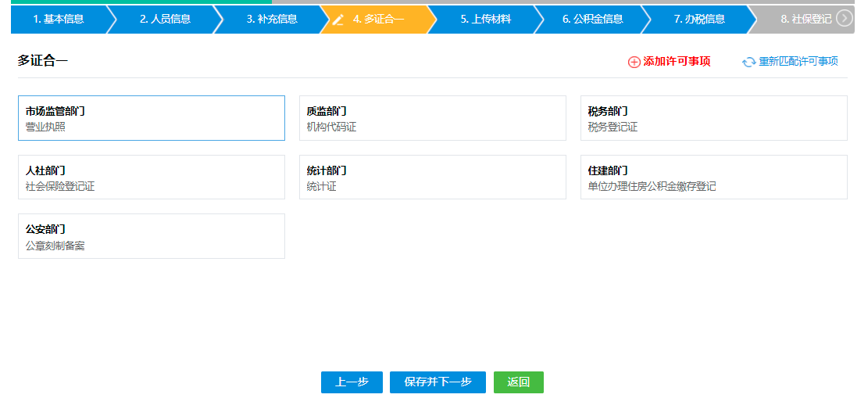
Task: Go to step 1. 基本信息
Action: pos(59,19)
